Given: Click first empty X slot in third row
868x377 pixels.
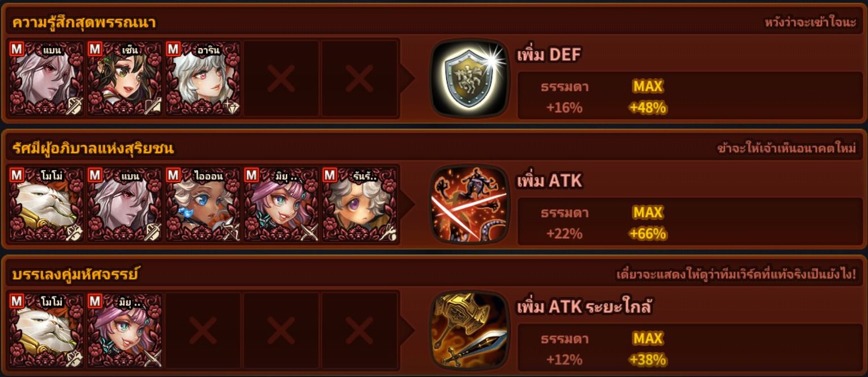Looking at the screenshot, I should 203,330.
